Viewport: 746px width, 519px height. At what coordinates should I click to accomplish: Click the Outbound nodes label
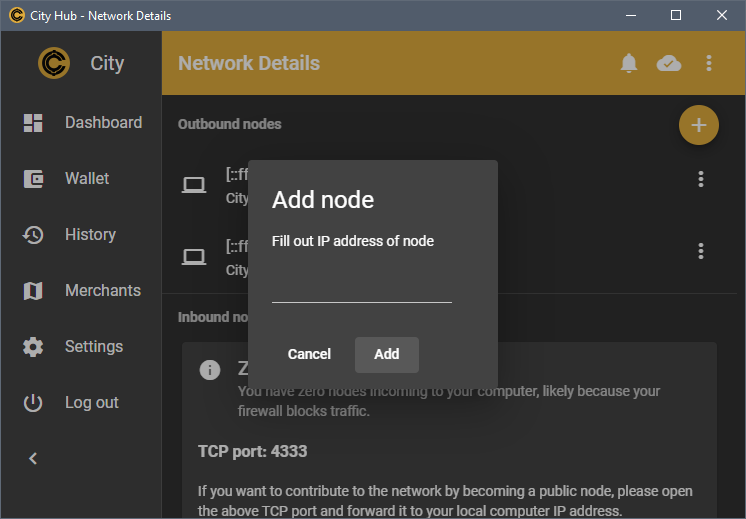point(229,124)
